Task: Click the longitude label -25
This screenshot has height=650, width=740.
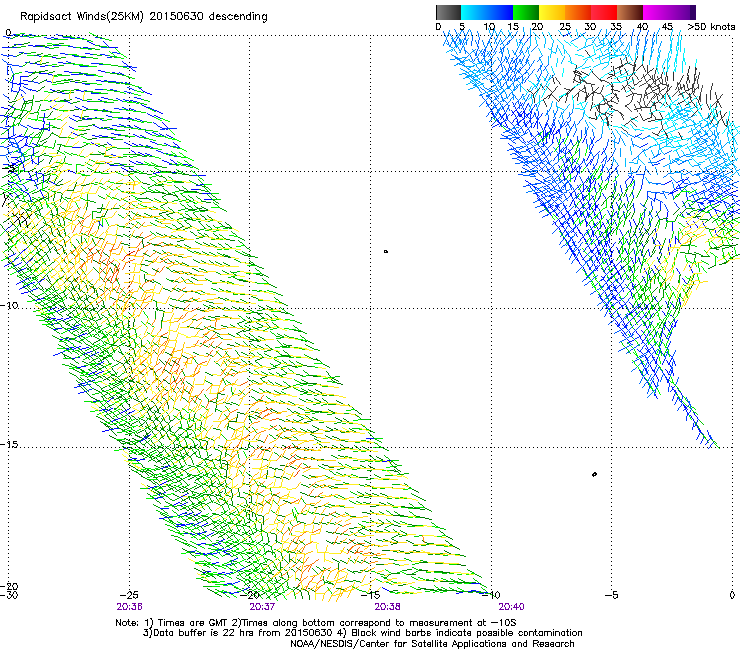Action: click(x=129, y=595)
